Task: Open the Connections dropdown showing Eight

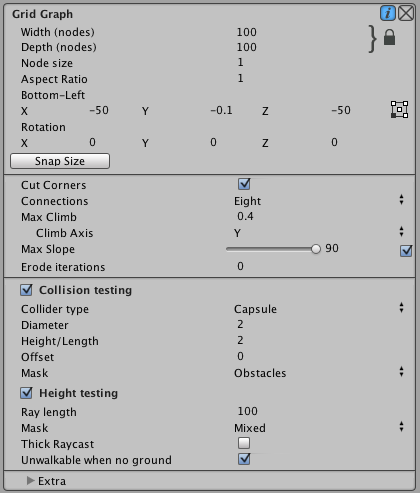Action: coord(319,201)
